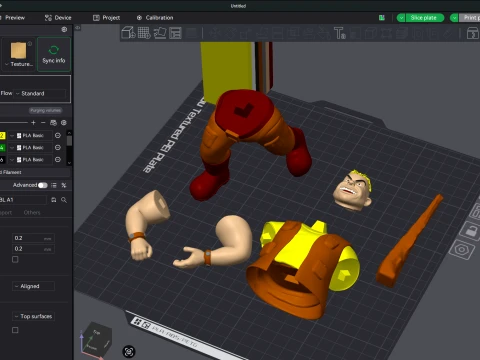The image size is (480, 360).
Task: Click the yellow filament color swatch
Action: pos(2,135)
